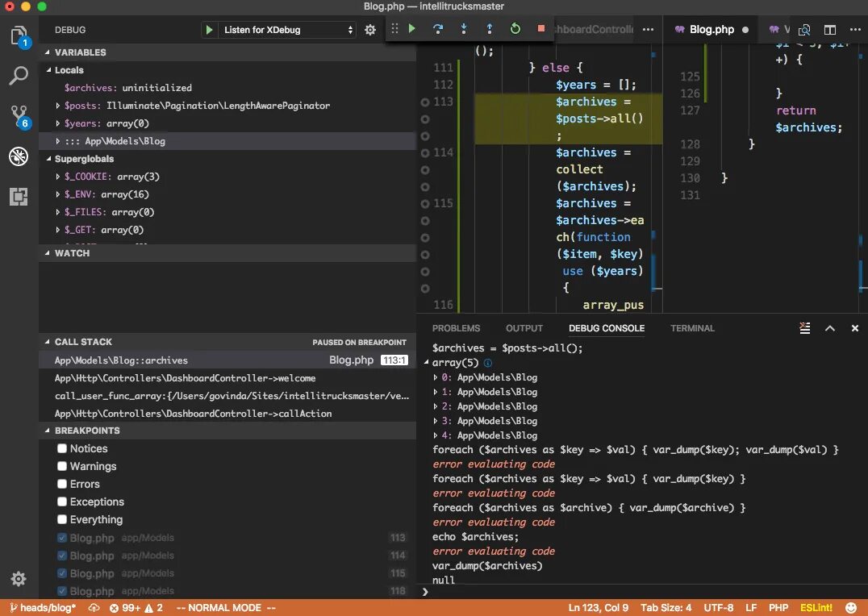This screenshot has width=868, height=616.
Task: Change UTF-8 encoding in status bar
Action: (x=719, y=608)
